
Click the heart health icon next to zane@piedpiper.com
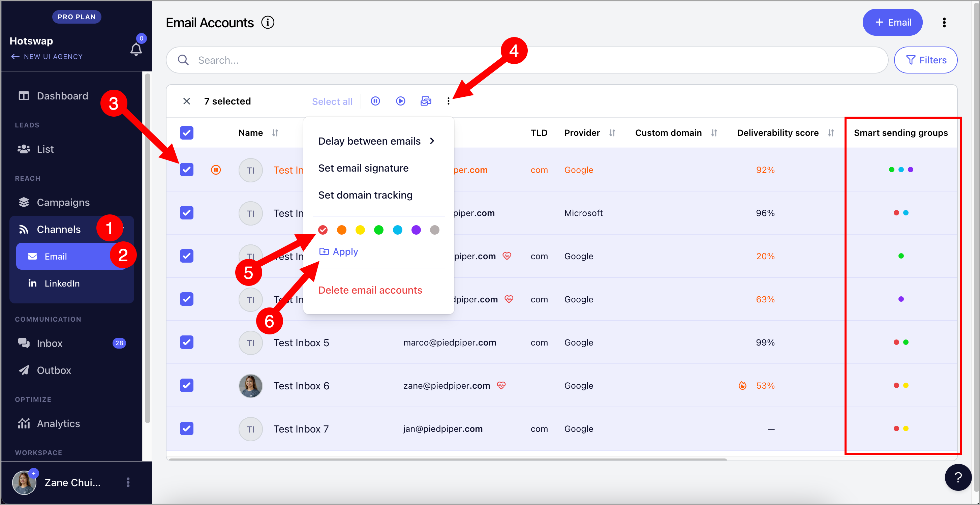pos(501,386)
